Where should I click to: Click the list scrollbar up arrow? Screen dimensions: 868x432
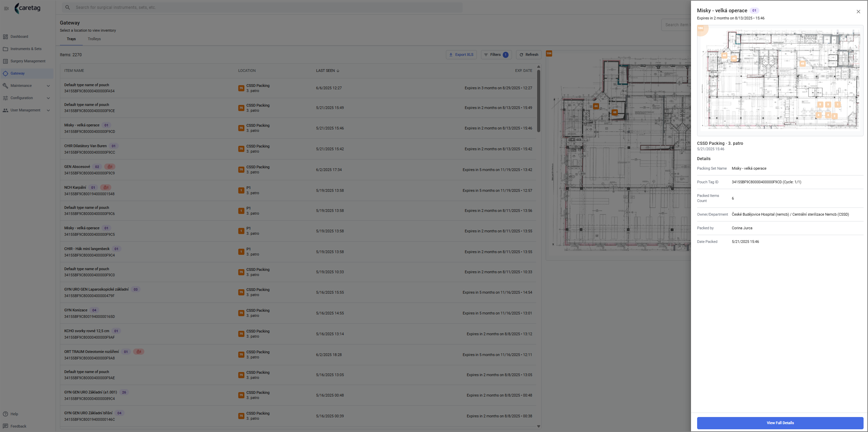pos(539,67)
